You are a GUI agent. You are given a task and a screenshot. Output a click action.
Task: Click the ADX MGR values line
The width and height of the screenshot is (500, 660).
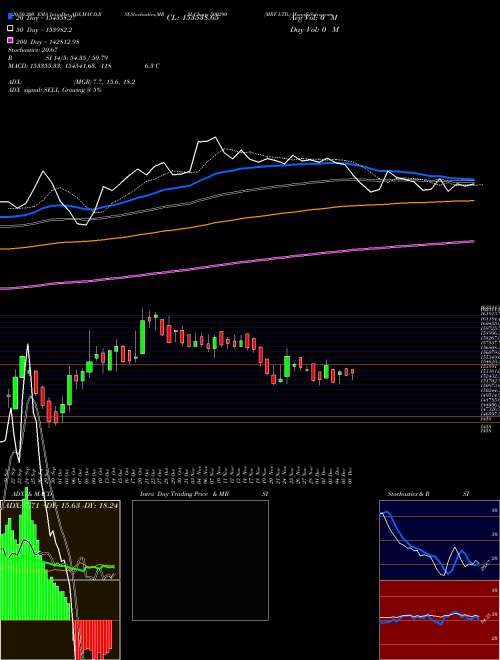72,82
